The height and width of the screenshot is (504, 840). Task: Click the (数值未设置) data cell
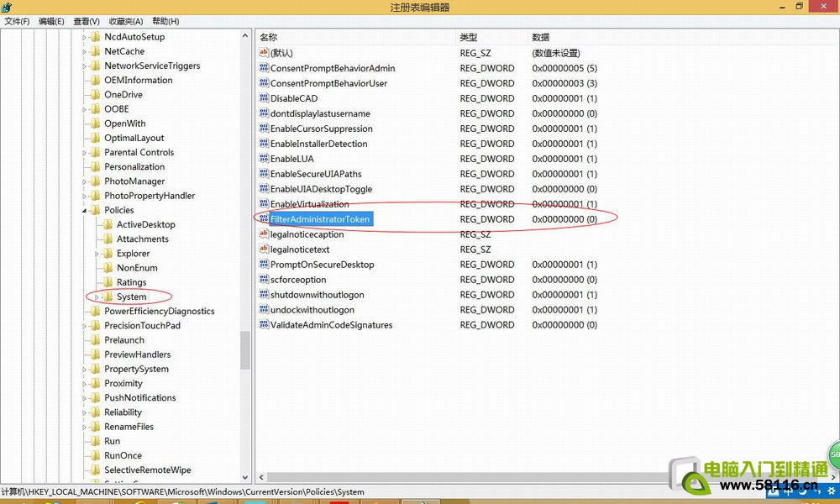pyautogui.click(x=556, y=53)
